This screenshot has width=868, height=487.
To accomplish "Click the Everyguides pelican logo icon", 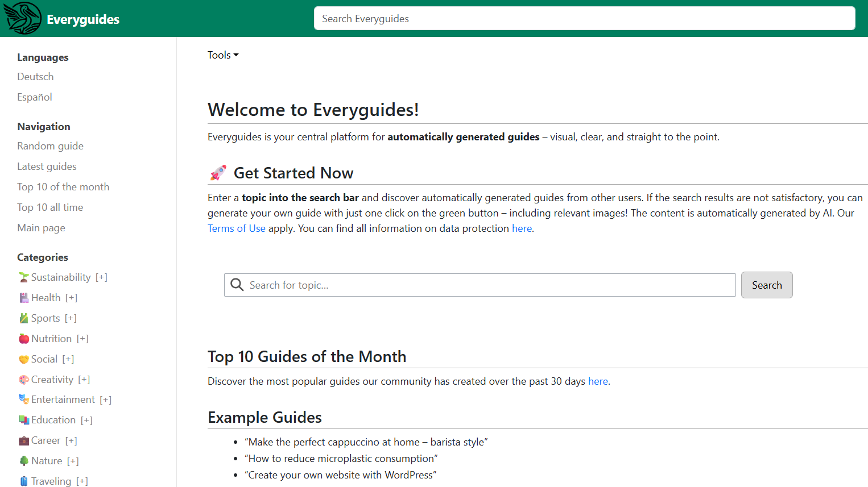I will [23, 18].
